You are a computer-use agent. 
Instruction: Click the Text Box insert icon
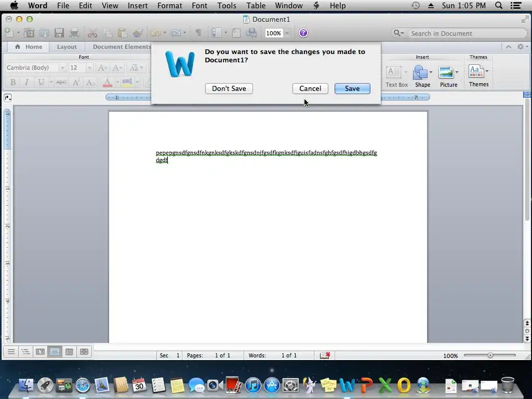point(394,72)
